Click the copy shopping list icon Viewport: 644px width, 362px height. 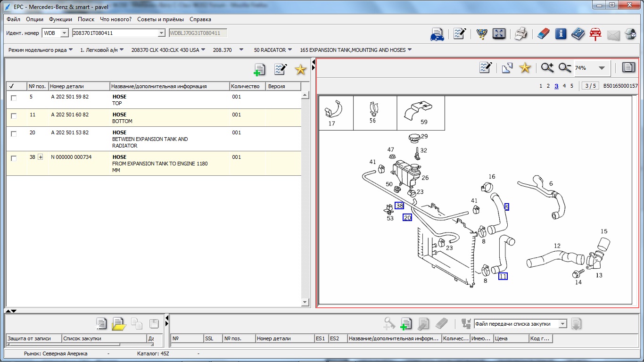(x=137, y=324)
